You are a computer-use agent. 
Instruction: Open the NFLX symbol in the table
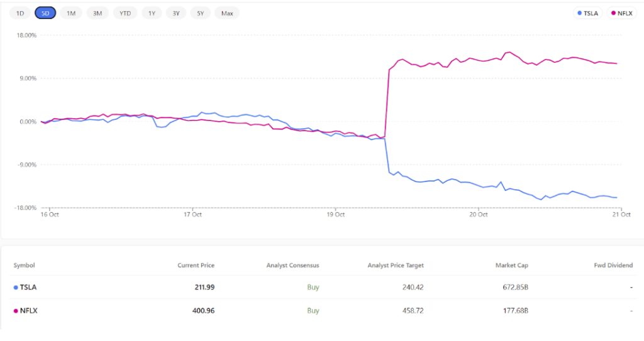[x=29, y=311]
